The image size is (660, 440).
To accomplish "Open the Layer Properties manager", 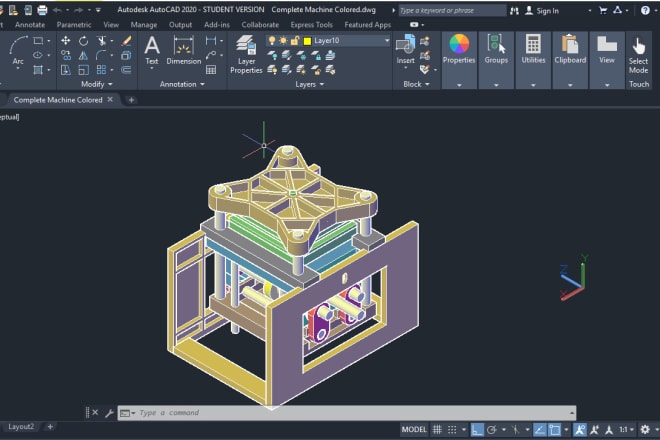I will click(x=246, y=55).
